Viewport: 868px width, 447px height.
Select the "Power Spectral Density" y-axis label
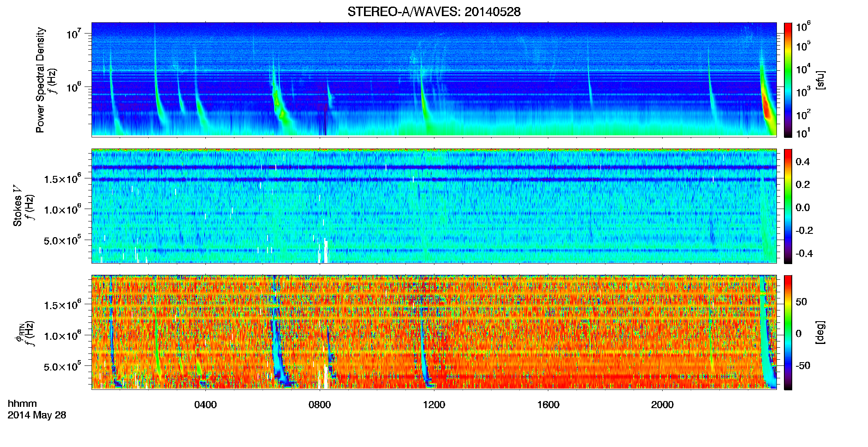coord(40,80)
